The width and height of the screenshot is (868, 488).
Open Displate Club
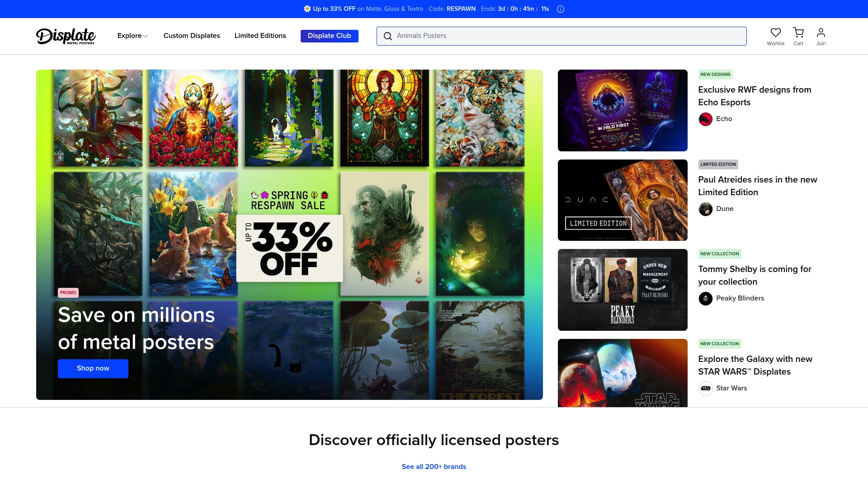[330, 36]
